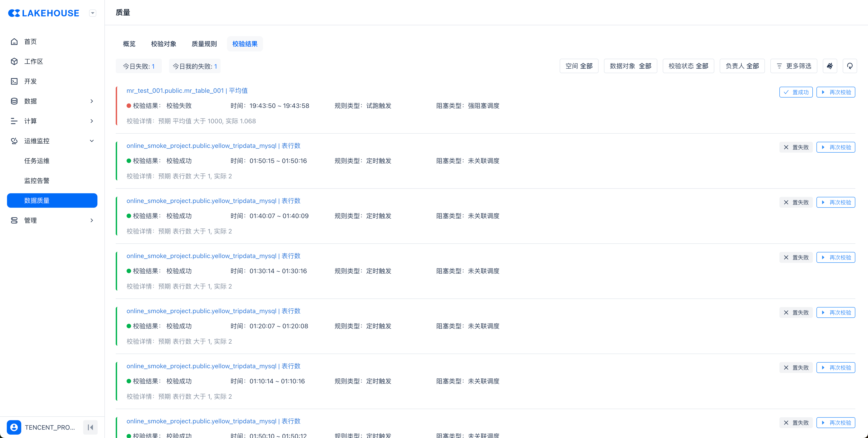Click the user avatar icon at bottom
The image size is (868, 438).
tap(14, 427)
